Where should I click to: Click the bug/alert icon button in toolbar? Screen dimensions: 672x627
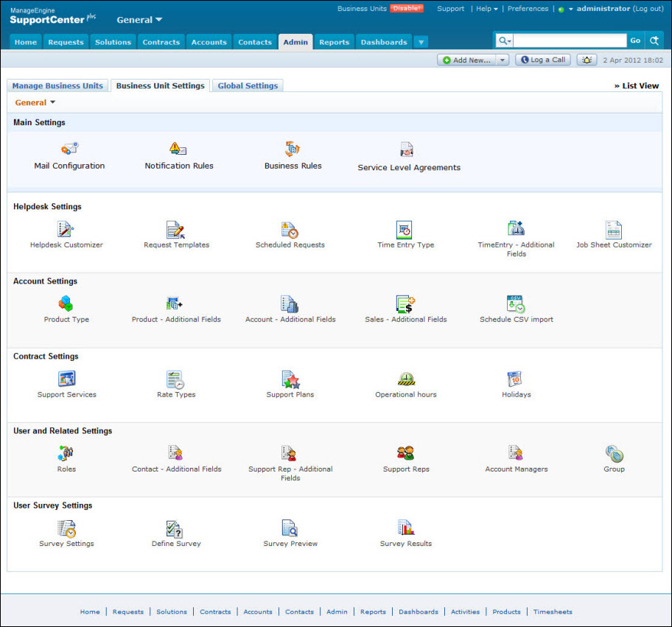587,60
